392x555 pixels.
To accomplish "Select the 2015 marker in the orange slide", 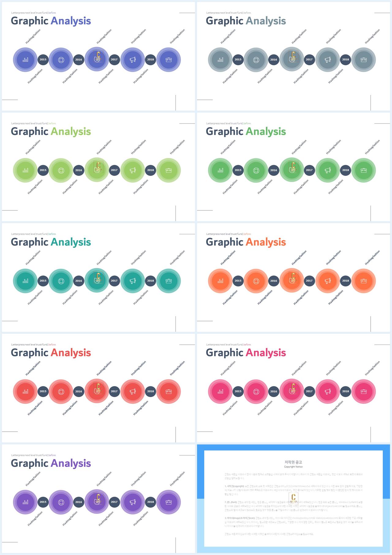I will [238, 281].
